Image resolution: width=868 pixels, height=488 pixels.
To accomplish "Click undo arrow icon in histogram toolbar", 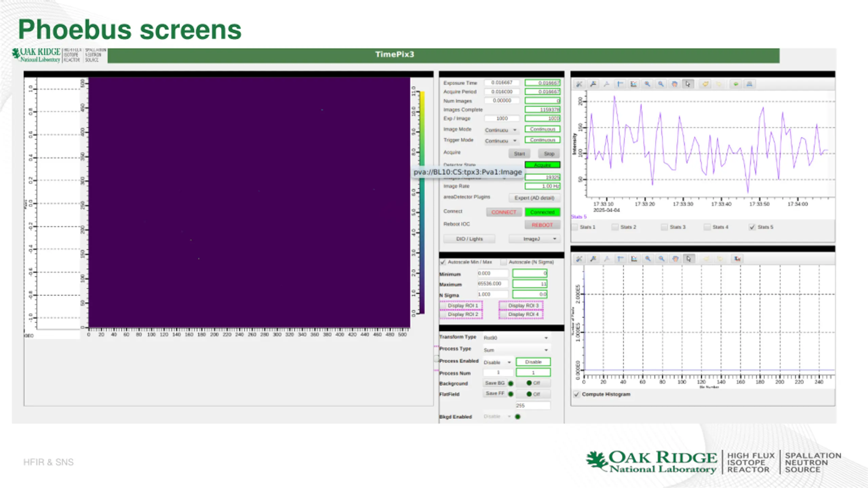I will point(706,259).
